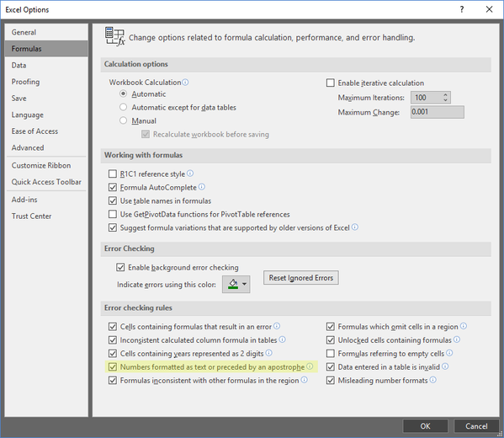
Task: Confirm changes with OK button
Action: [425, 426]
